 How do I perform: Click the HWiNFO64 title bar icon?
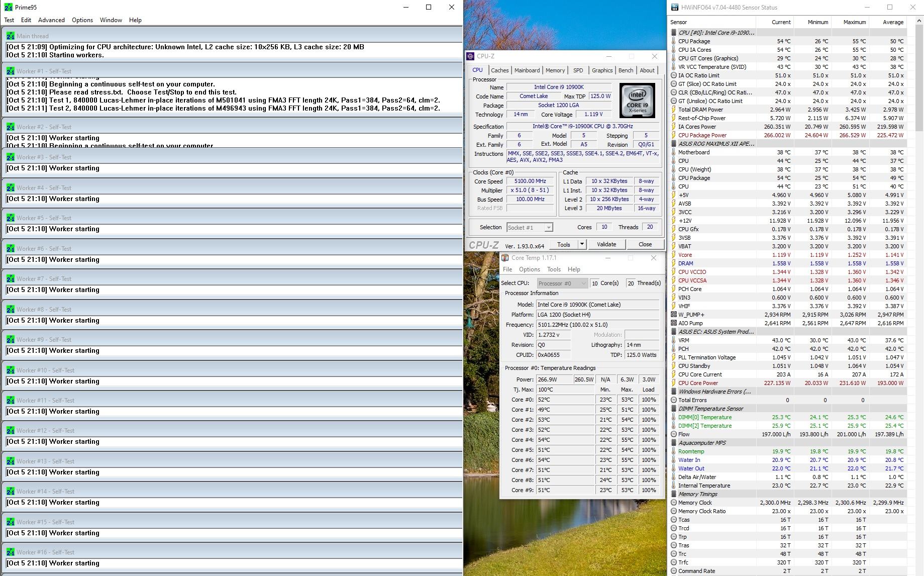[x=674, y=7]
